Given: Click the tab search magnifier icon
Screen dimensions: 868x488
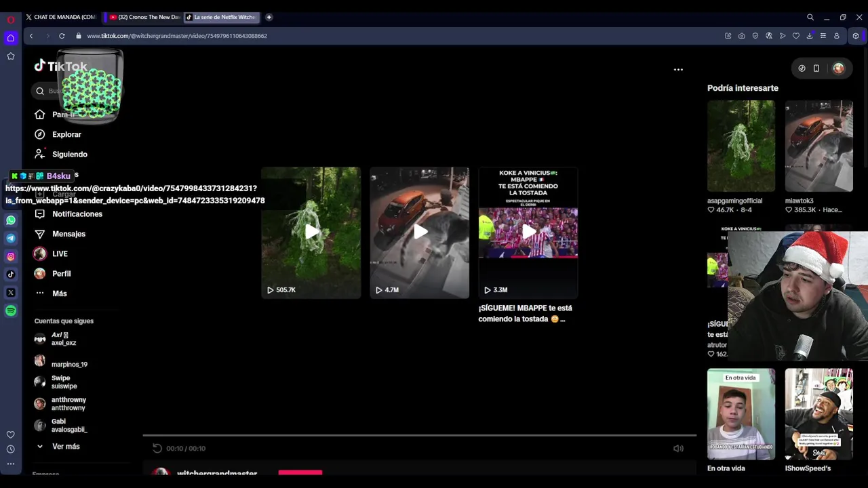Looking at the screenshot, I should (810, 17).
